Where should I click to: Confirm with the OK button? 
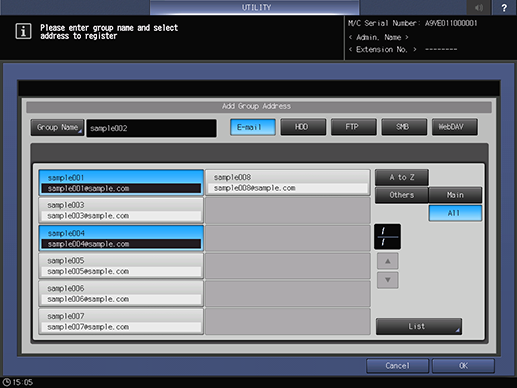click(463, 366)
